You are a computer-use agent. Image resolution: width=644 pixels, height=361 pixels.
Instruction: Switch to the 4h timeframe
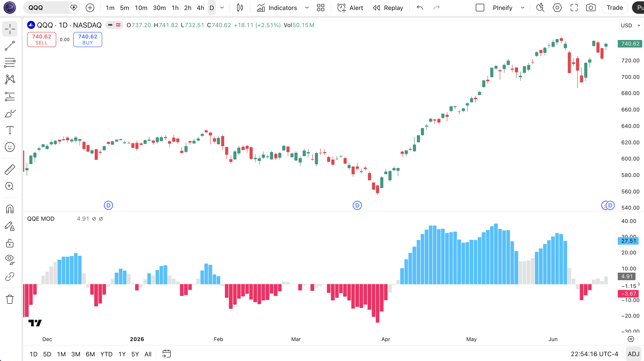(x=200, y=8)
